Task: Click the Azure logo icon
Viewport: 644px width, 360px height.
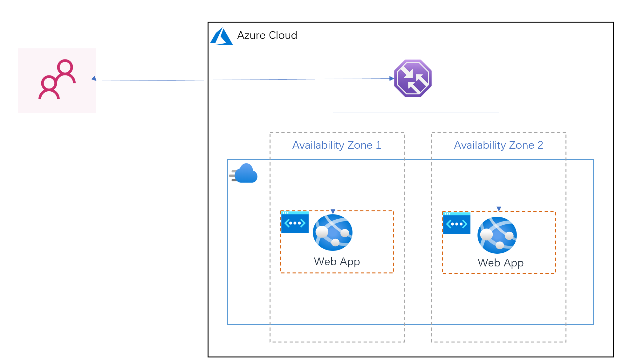Action: coord(222,36)
